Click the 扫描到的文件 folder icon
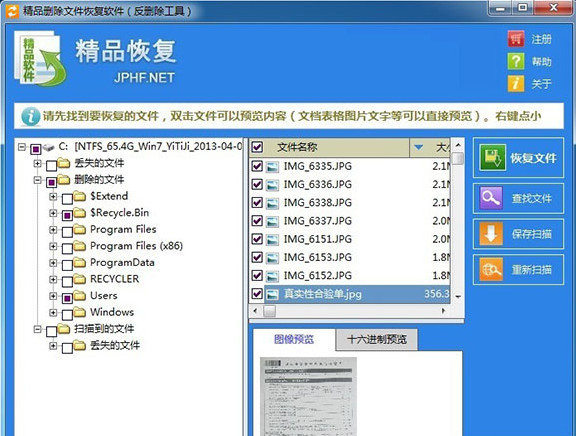Image resolution: width=576 pixels, height=436 pixels. pos(64,329)
